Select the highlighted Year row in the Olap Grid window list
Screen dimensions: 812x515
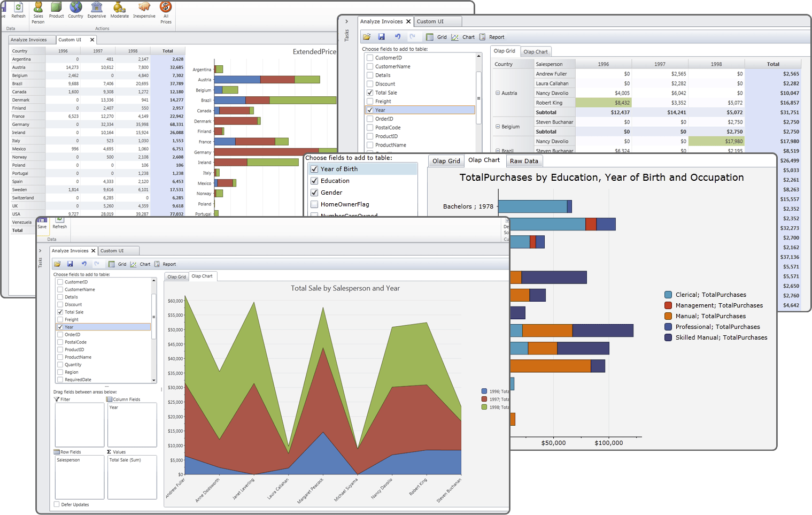pos(420,110)
